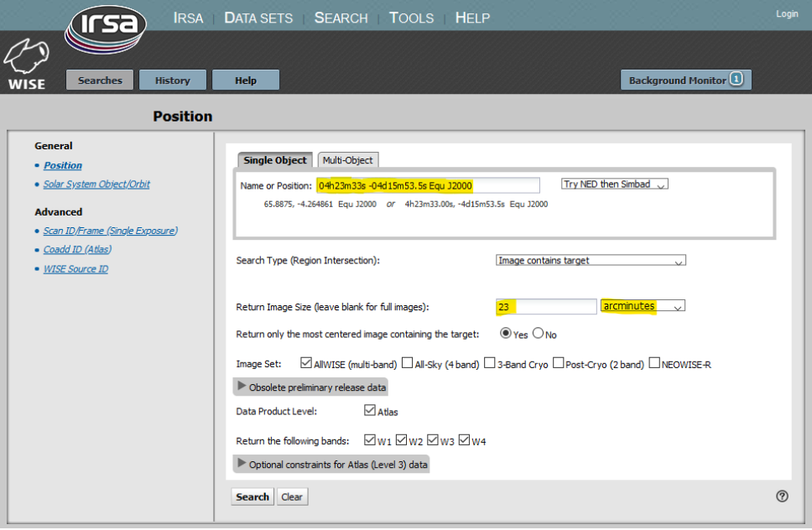
Task: Open Scan ID/Frame (Single Exposure) link
Action: click(110, 231)
